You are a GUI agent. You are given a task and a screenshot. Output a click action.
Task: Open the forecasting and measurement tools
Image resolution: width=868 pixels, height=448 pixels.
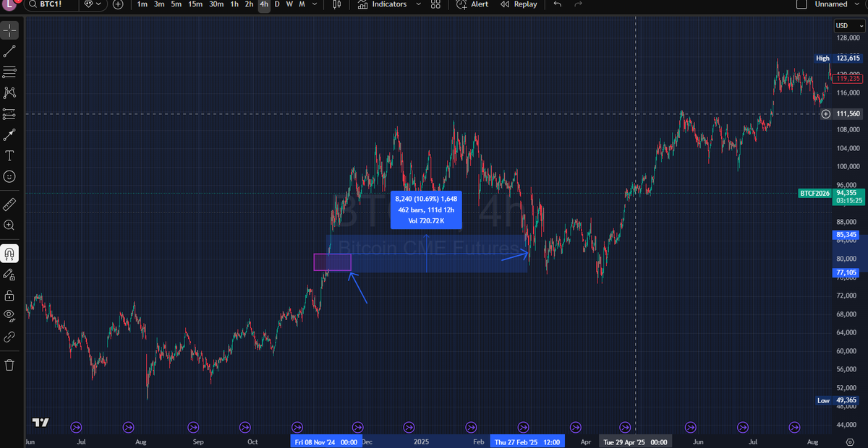tap(9, 113)
